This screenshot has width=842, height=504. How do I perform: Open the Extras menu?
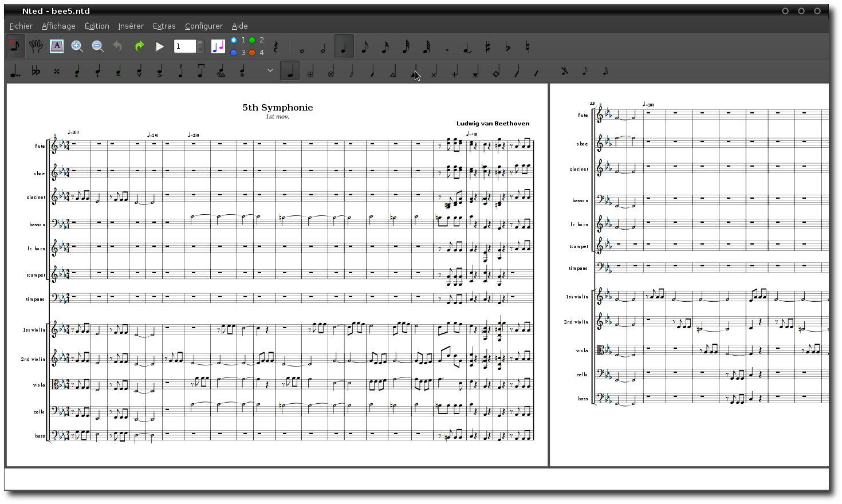pos(164,26)
